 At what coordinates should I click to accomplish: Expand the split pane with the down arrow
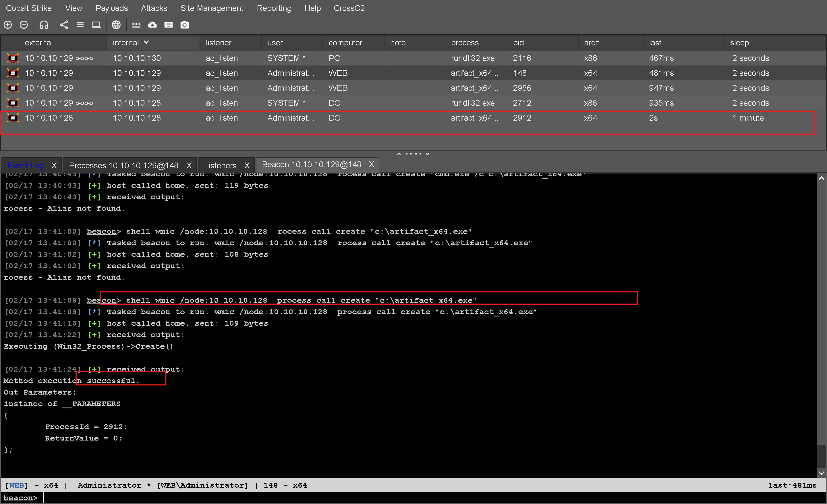point(427,154)
